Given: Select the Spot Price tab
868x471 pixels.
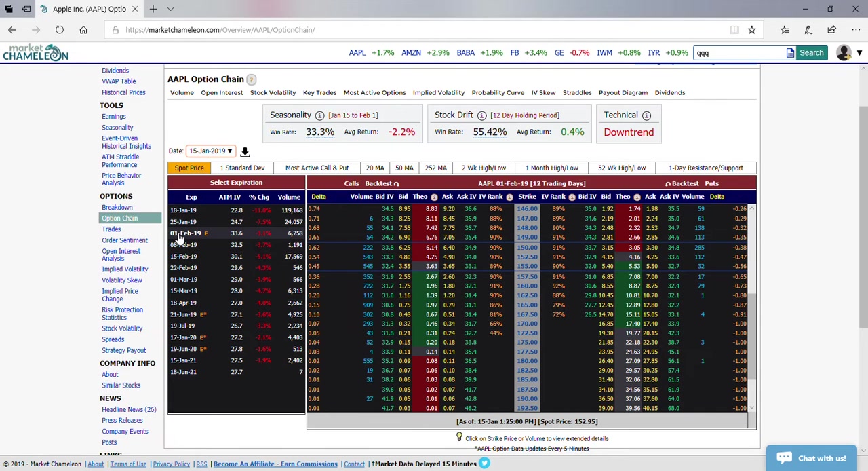Looking at the screenshot, I should point(189,168).
